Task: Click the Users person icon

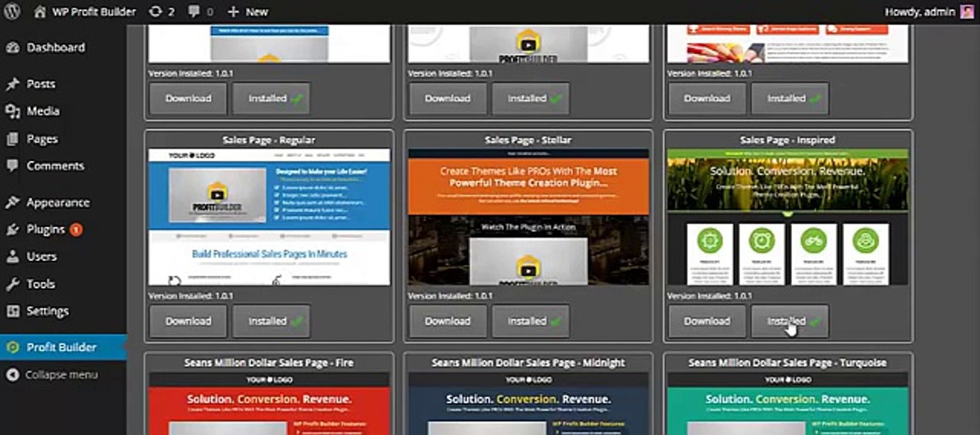Action: [x=13, y=257]
